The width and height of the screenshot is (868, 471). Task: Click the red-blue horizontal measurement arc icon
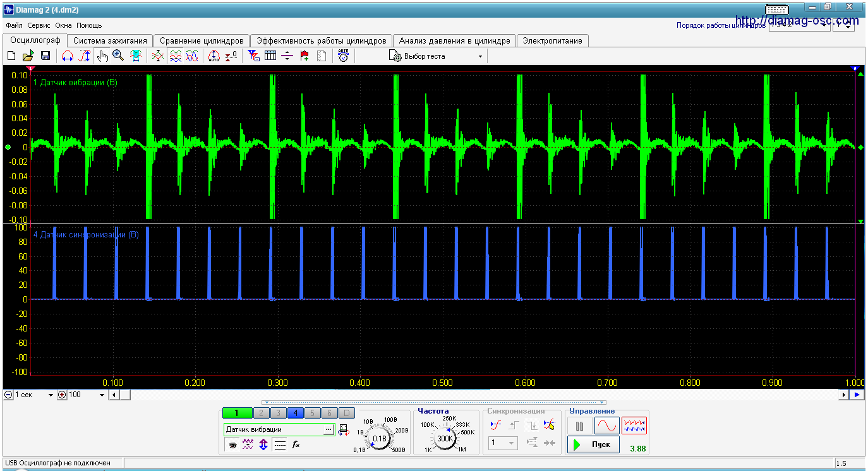coord(67,56)
